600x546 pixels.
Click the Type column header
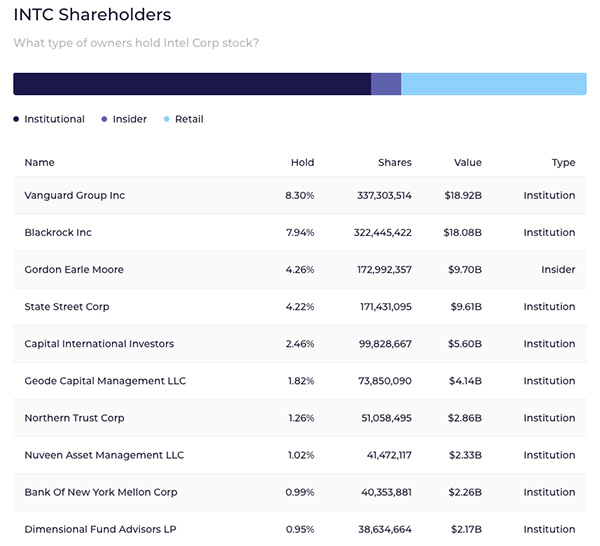tap(563, 163)
